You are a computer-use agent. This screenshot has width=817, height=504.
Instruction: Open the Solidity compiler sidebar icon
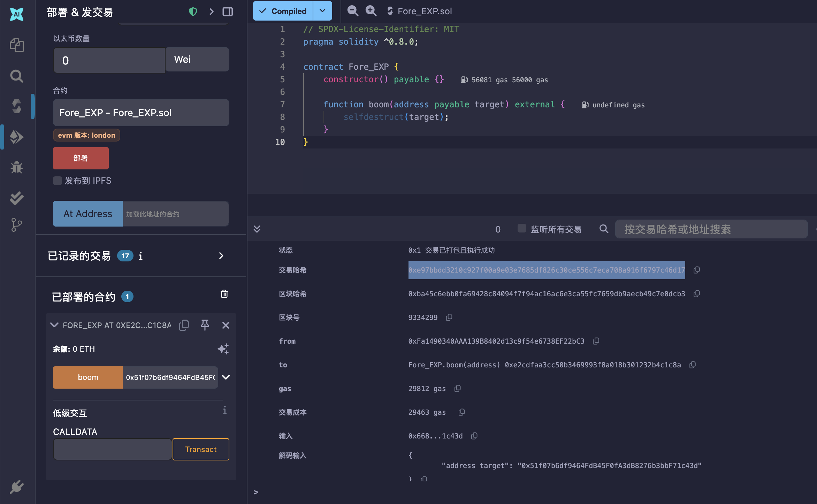point(16,106)
